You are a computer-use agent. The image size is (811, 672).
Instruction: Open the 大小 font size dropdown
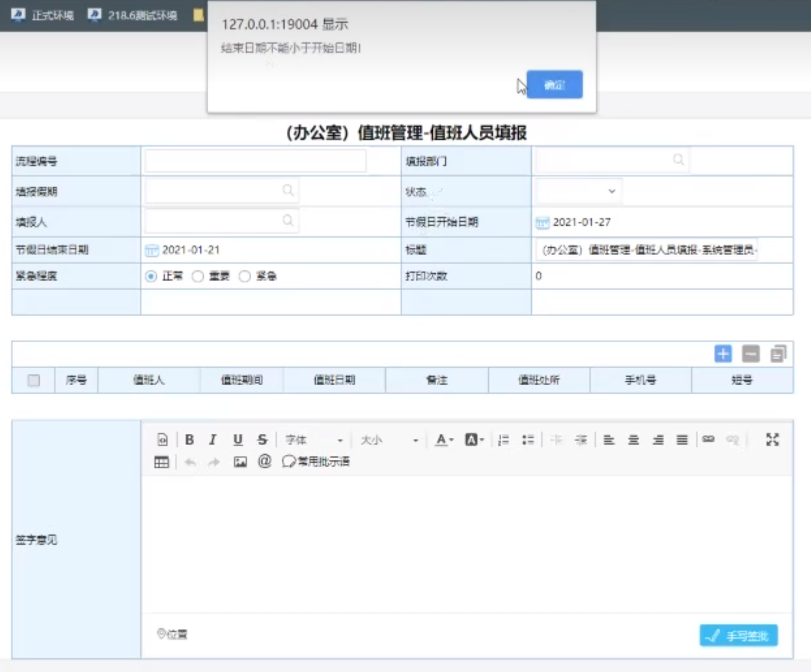click(389, 440)
